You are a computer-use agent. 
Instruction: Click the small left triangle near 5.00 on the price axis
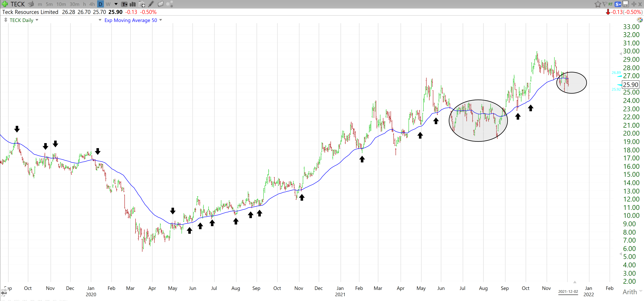click(620, 254)
